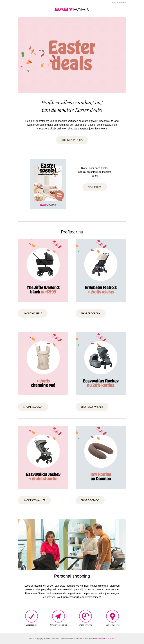Click the BEKIJK HIER button
The width and height of the screenshot is (144, 644).
(x=95, y=187)
